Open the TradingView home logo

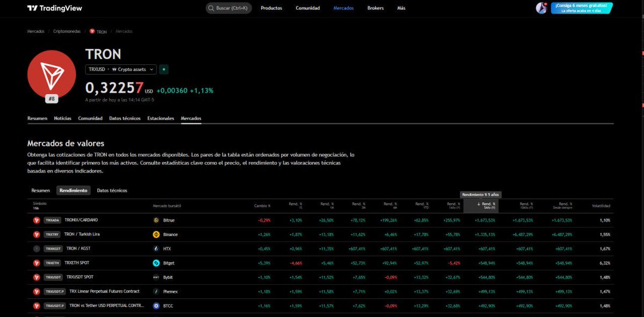coord(55,8)
